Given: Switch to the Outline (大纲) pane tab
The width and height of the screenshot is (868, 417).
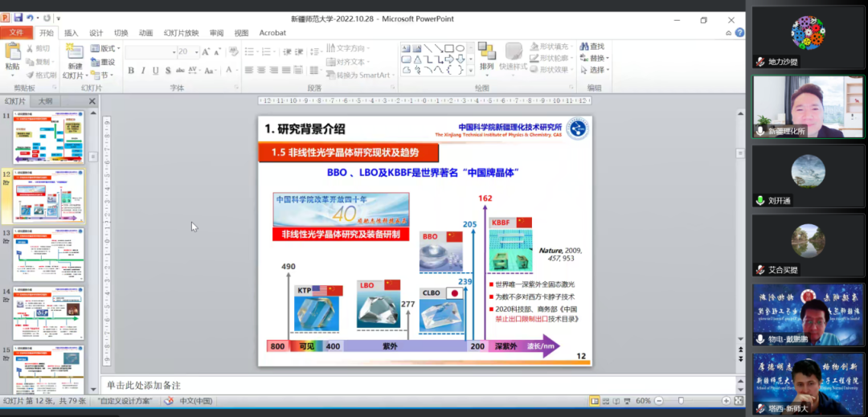Looking at the screenshot, I should 47,101.
